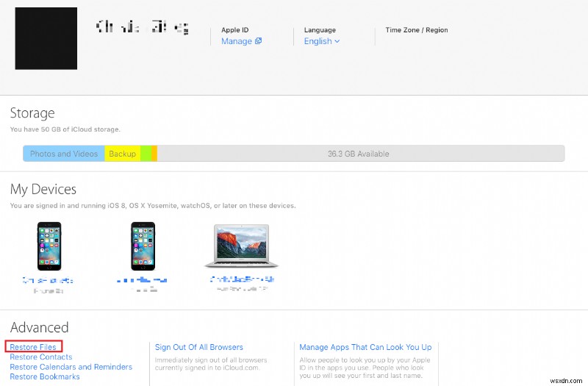Click the Time Zone / Region label

point(417,30)
